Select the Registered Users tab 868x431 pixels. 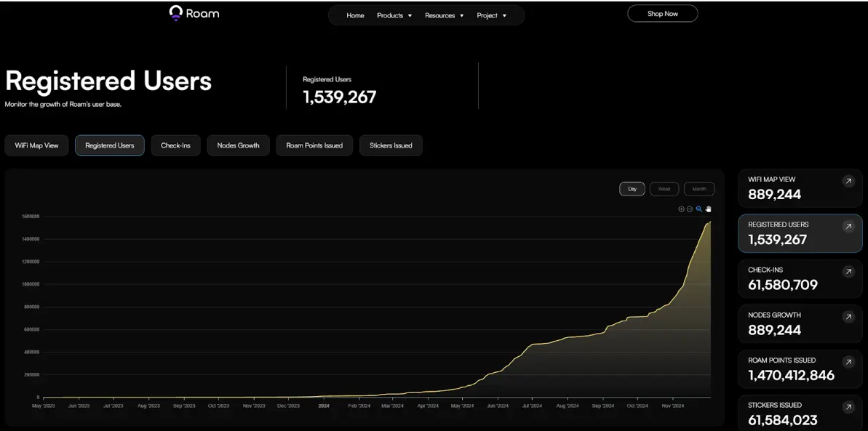click(x=110, y=145)
